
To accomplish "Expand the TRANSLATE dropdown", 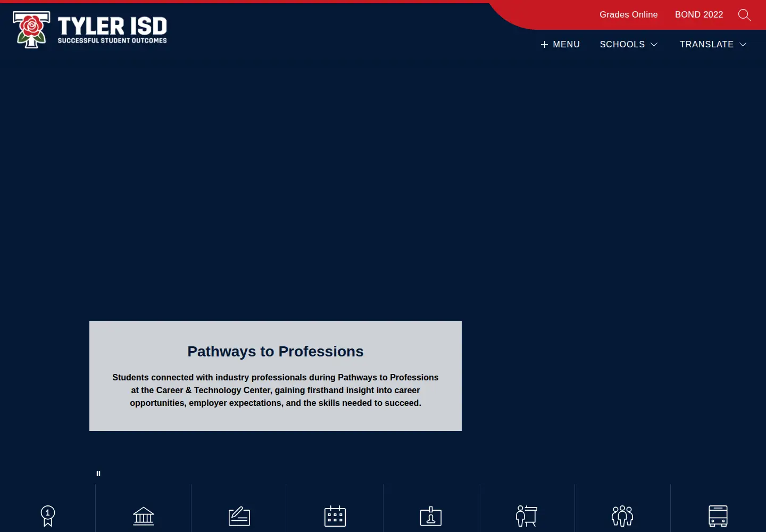I will pos(713,45).
